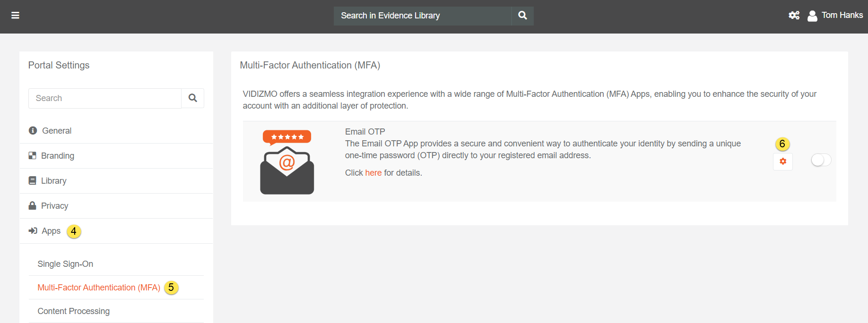Expand the Library settings section
Image resolution: width=868 pixels, height=323 pixels.
tap(54, 181)
